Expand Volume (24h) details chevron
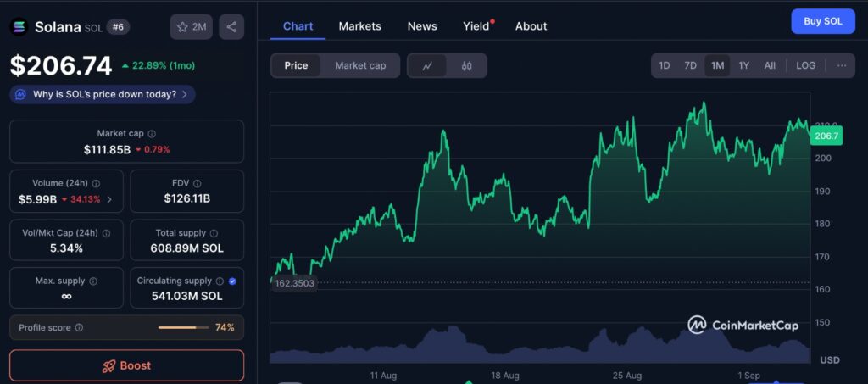The image size is (868, 384). 109,199
